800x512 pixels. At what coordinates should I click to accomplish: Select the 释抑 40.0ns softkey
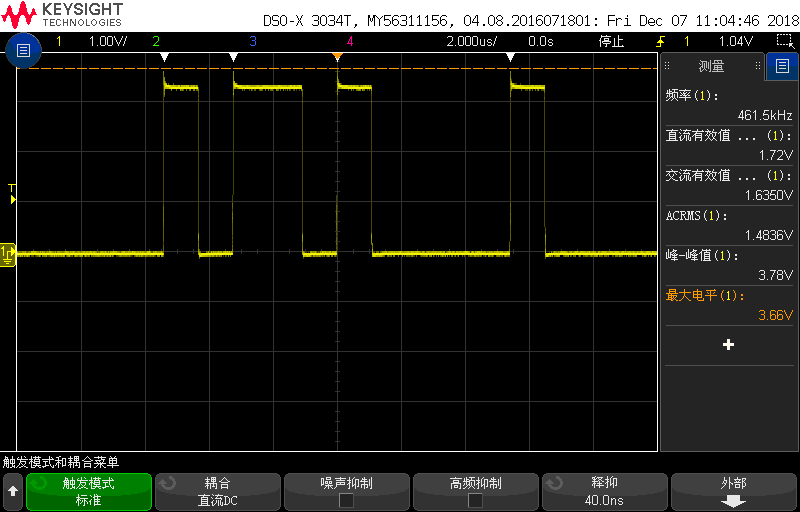tap(605, 492)
